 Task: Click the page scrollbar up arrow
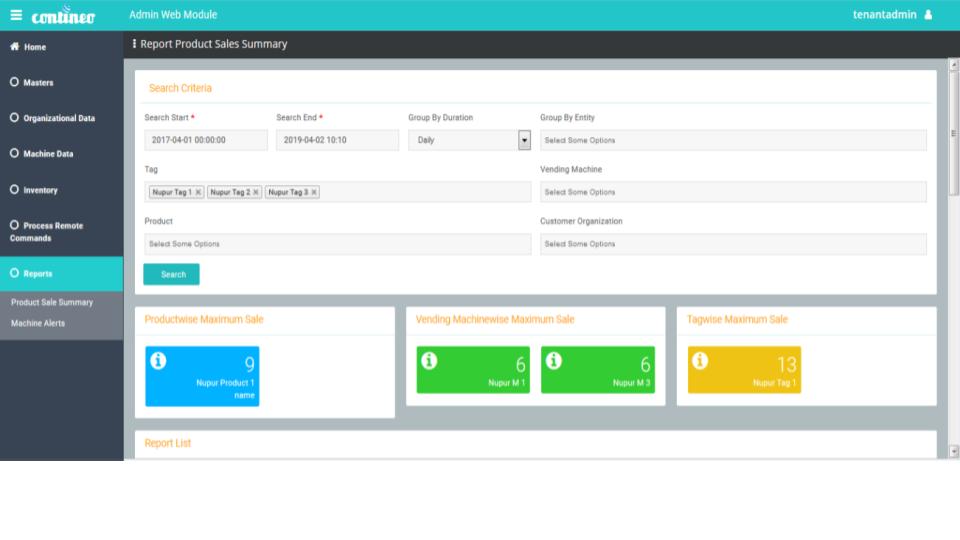click(953, 64)
